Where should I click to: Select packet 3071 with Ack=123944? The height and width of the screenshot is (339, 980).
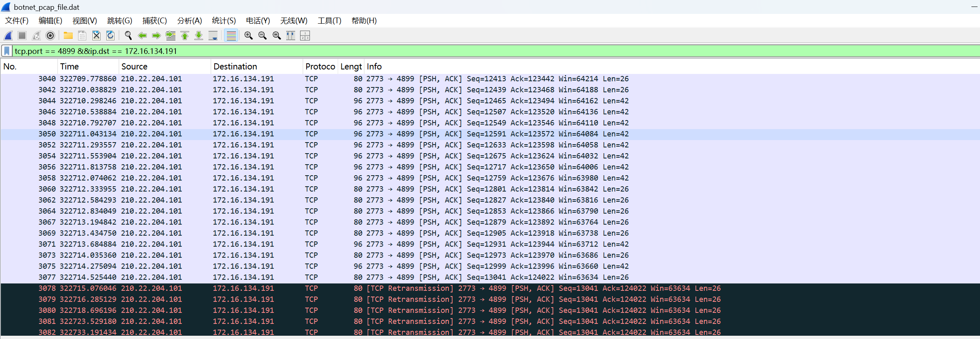[x=490, y=244]
